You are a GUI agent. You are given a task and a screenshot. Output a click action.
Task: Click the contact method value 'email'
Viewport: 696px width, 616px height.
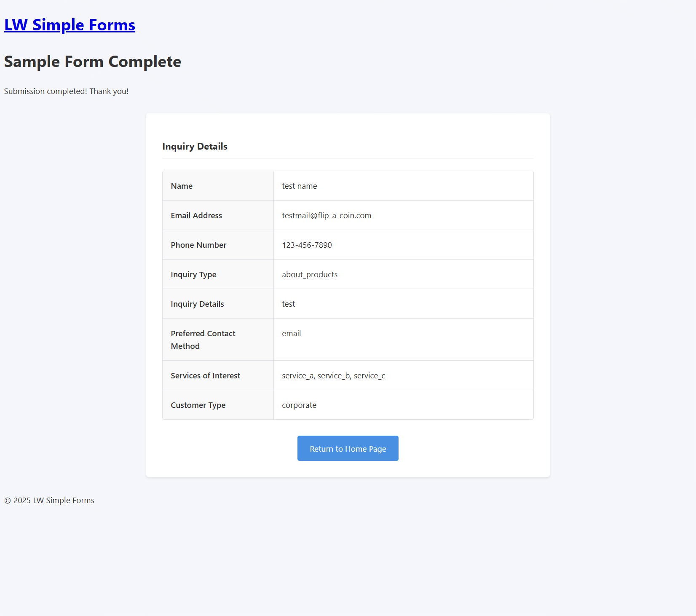point(292,333)
